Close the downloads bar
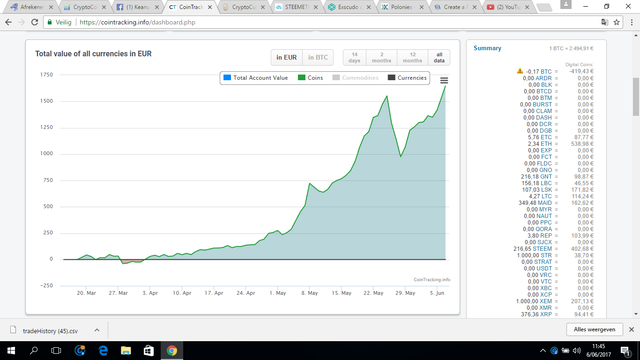 [x=631, y=329]
